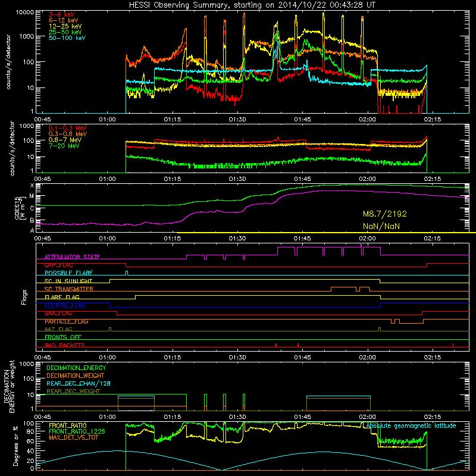This screenshot has height=476, width=476.
Task: Select the green FRONTS_OFF label
Action: click(x=63, y=337)
